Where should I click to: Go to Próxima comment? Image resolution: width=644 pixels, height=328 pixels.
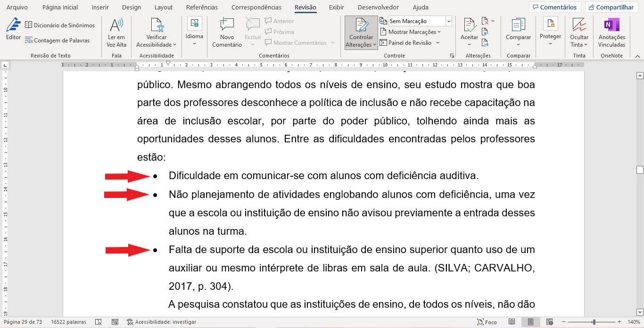tap(279, 32)
